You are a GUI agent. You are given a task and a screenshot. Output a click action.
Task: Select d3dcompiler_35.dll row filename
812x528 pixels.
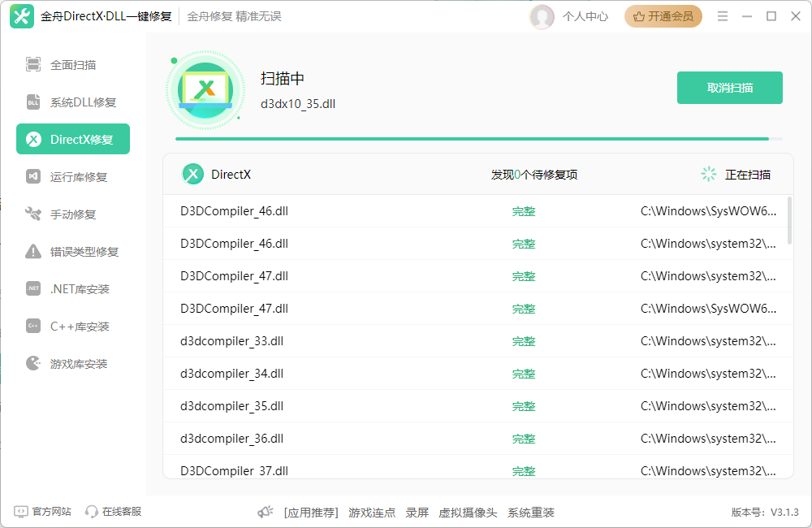point(232,406)
